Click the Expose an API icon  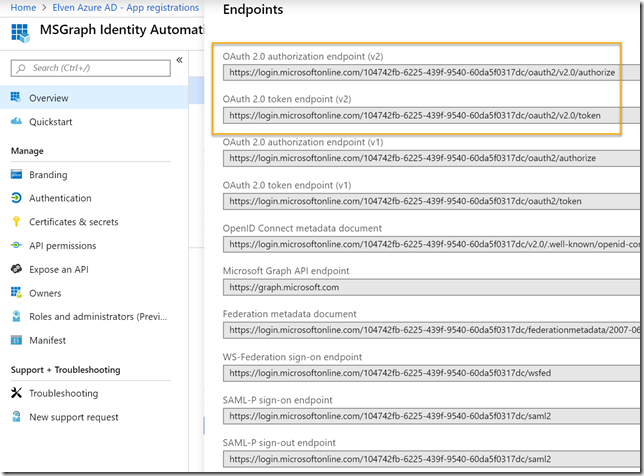click(x=16, y=269)
